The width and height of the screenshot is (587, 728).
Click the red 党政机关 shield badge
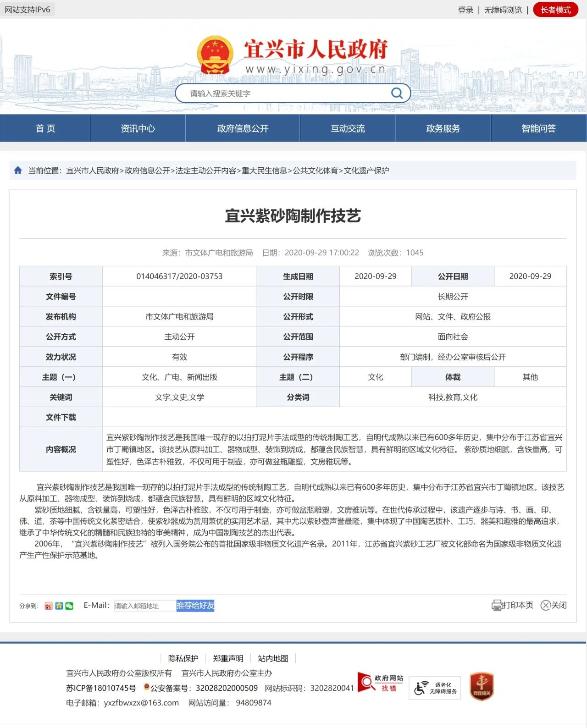pos(482,686)
